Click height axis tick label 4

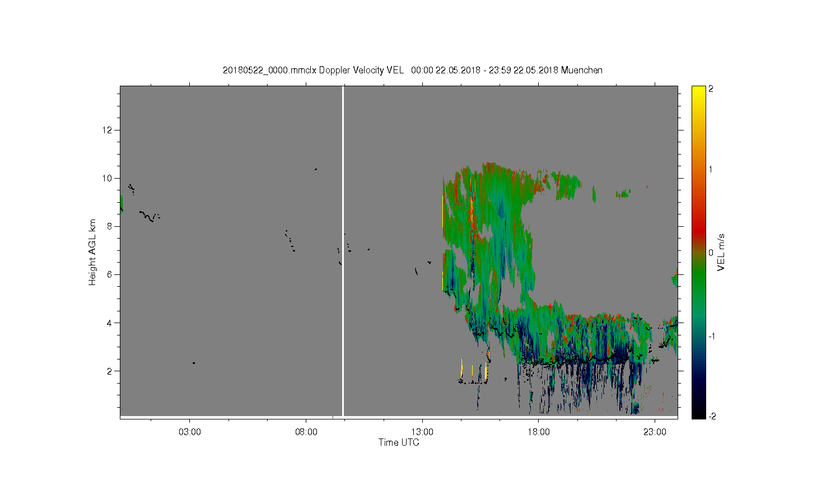pos(110,323)
